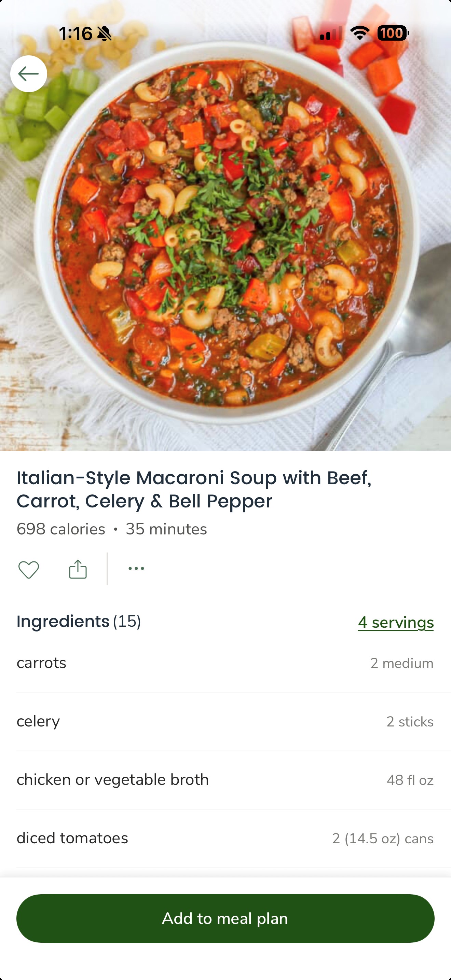Tap the Ingredients (15) heading

tap(79, 622)
